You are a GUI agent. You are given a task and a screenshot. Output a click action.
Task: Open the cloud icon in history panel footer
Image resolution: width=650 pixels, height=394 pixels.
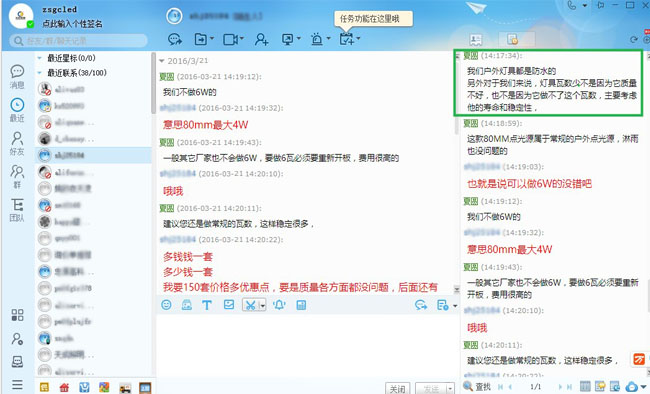631,387
